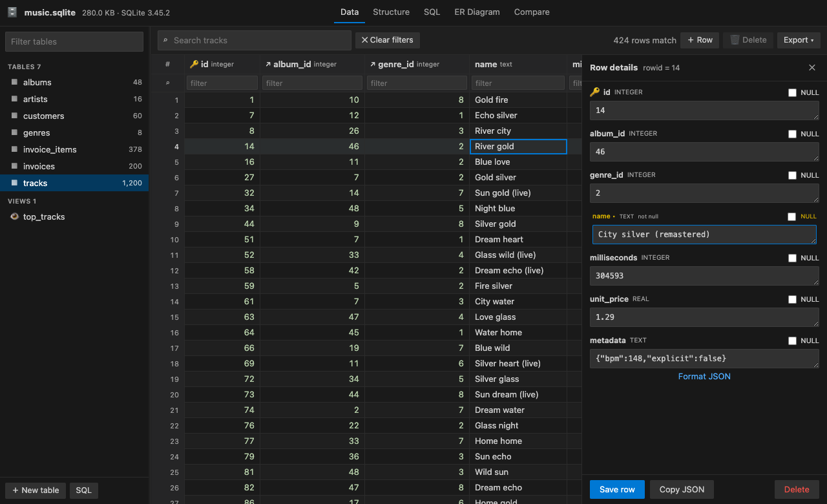The height and width of the screenshot is (504, 827).
Task: Open the SQL tab
Action: click(x=432, y=12)
